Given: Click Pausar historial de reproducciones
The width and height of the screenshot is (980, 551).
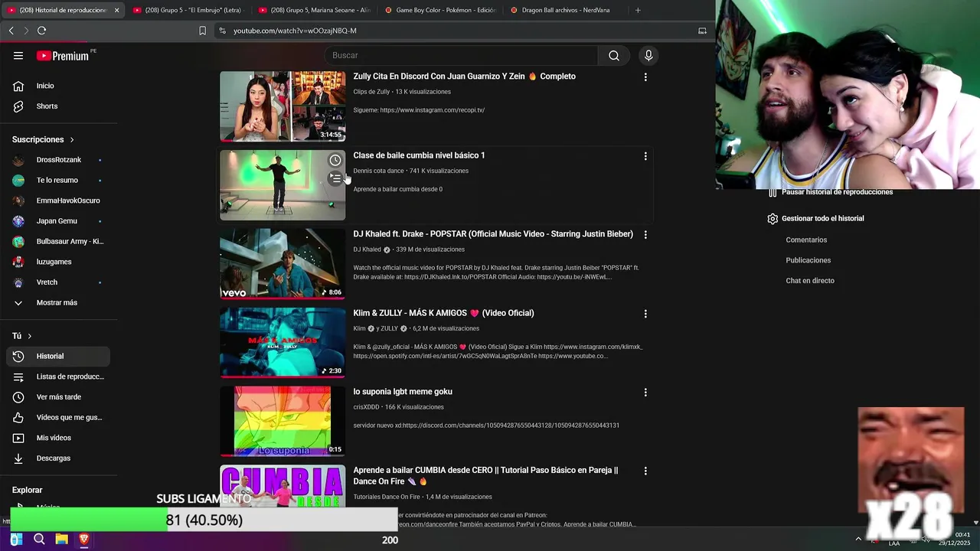Looking at the screenshot, I should point(830,193).
